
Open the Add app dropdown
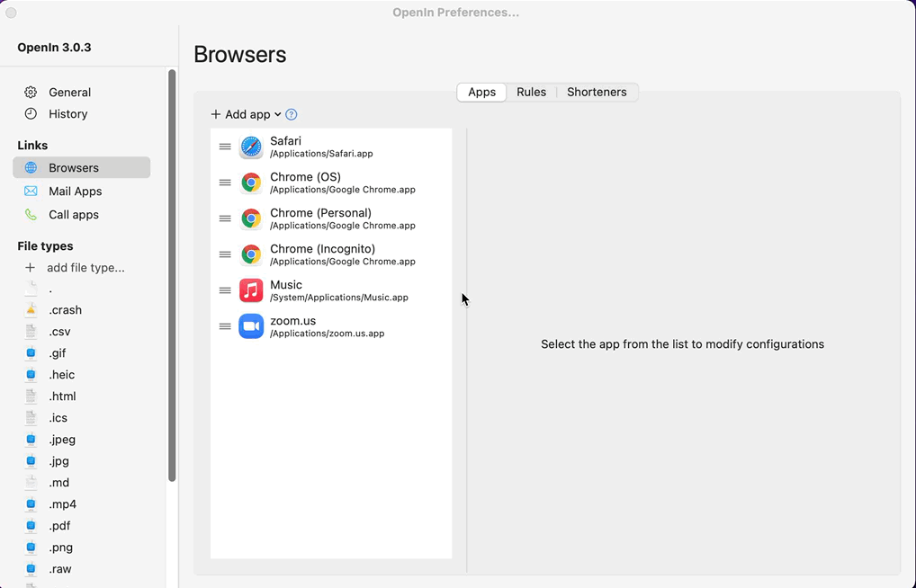click(246, 114)
